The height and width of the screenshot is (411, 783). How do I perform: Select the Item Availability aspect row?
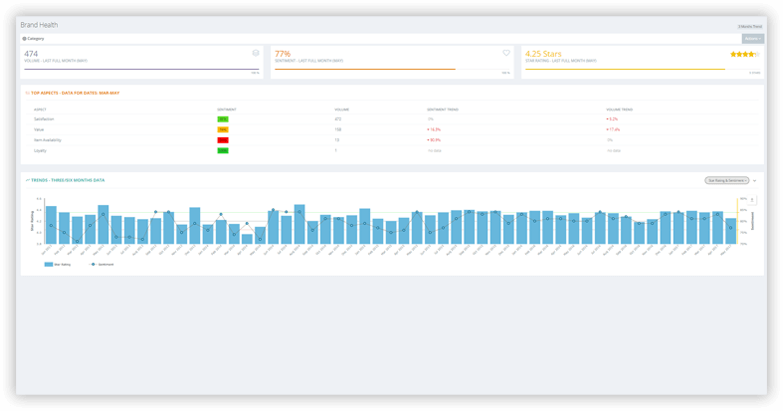(x=392, y=140)
